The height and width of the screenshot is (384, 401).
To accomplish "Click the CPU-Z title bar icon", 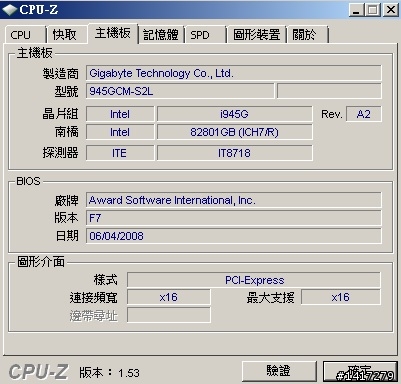I will tap(9, 10).
